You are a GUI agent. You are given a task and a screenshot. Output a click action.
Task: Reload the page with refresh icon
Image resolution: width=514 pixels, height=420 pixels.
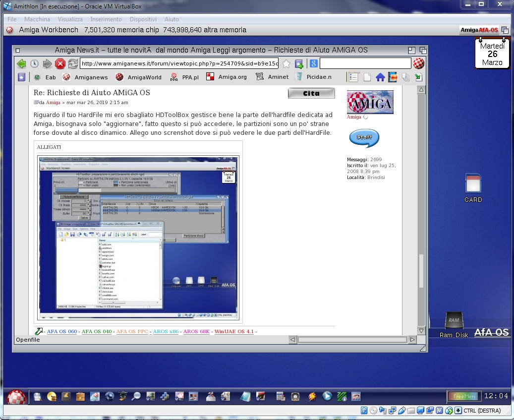pos(73,63)
